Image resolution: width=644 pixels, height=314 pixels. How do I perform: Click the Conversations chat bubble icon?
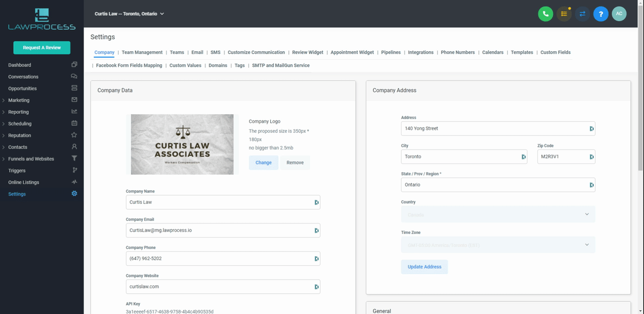pos(74,76)
